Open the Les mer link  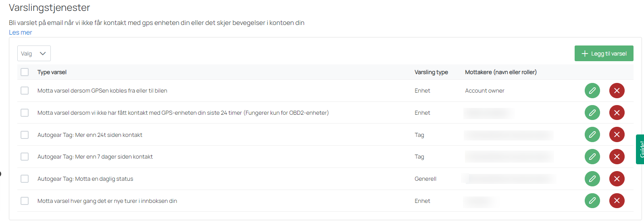21,33
